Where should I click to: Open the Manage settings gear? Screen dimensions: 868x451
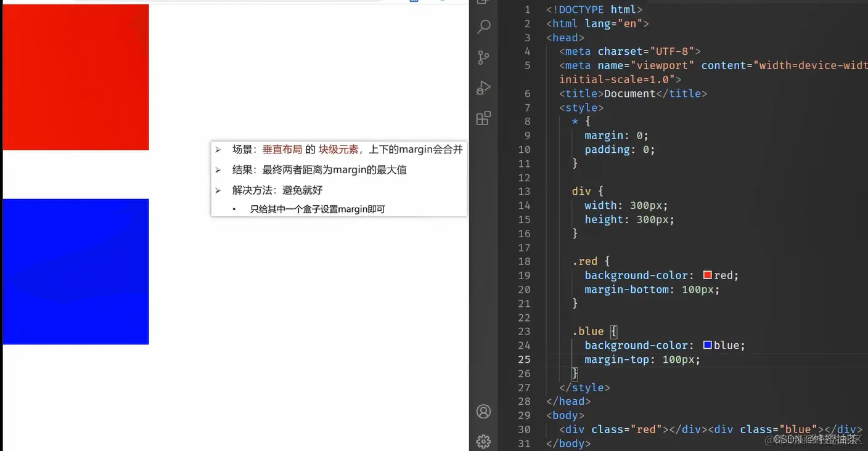point(483,441)
